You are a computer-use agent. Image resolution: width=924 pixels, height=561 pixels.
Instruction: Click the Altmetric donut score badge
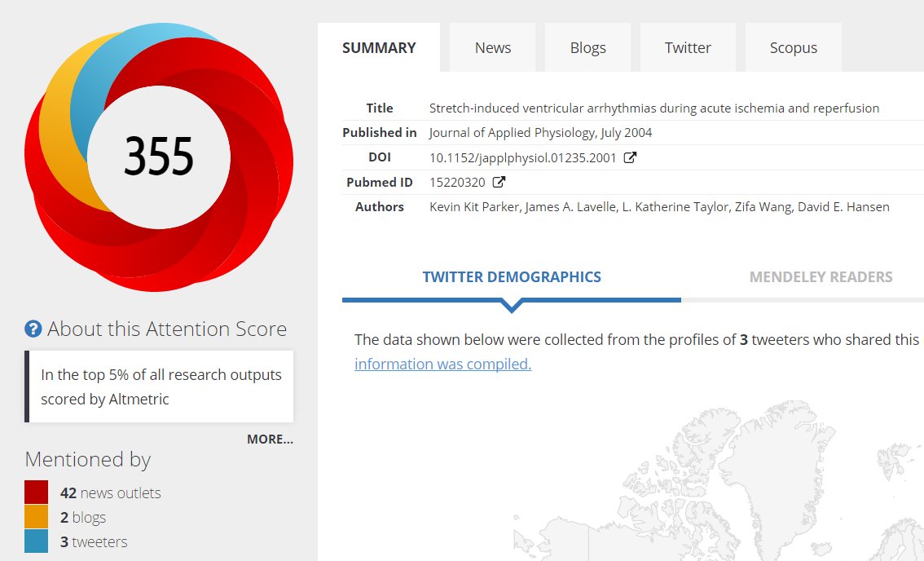pos(159,157)
